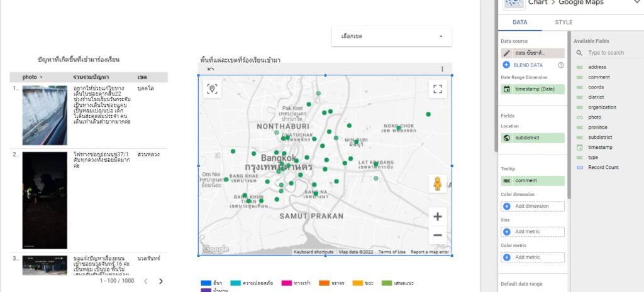Open the first row wall photo thumbnail
This screenshot has height=292, width=644.
pyautogui.click(x=45, y=116)
